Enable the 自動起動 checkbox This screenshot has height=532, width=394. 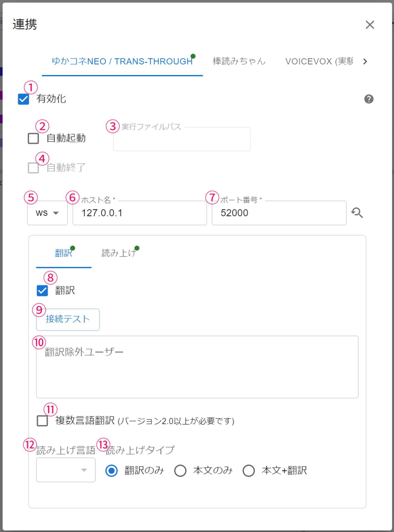(x=33, y=138)
